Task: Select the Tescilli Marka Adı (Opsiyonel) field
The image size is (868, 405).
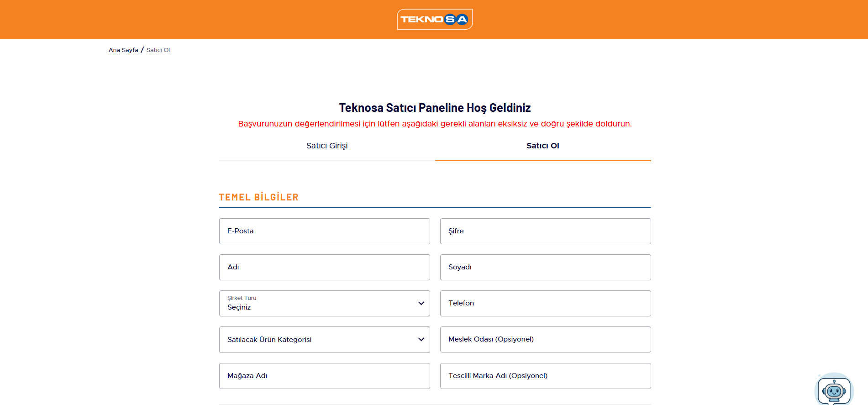Action: (x=545, y=376)
